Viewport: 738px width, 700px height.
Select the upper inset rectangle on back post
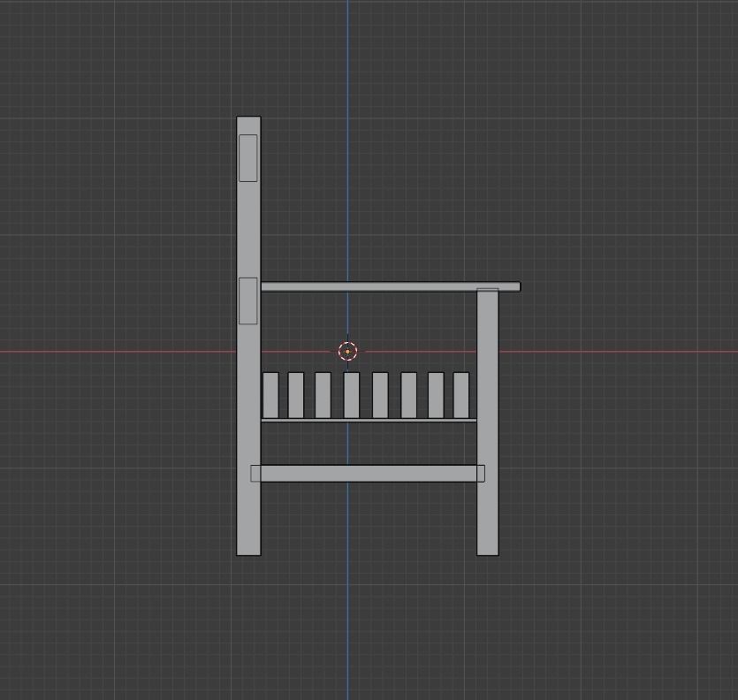[248, 158]
